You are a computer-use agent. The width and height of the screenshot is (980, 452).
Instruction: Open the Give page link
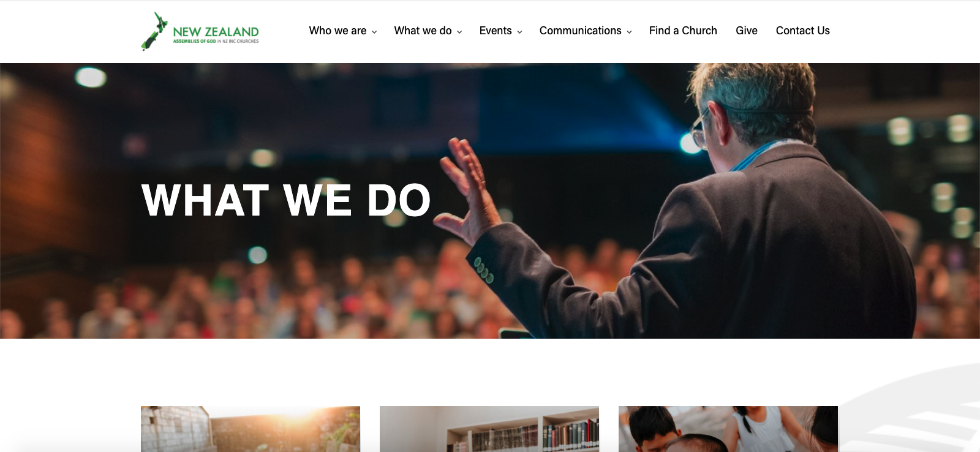point(747,31)
